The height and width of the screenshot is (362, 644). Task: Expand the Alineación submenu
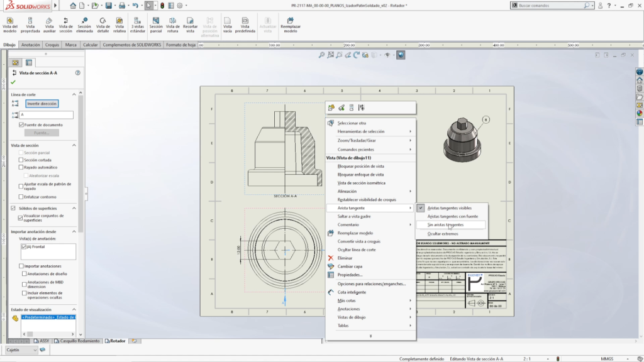(x=371, y=191)
